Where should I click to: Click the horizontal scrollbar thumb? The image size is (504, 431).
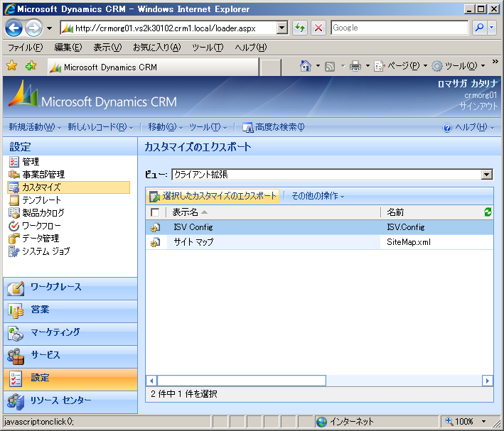(242, 381)
